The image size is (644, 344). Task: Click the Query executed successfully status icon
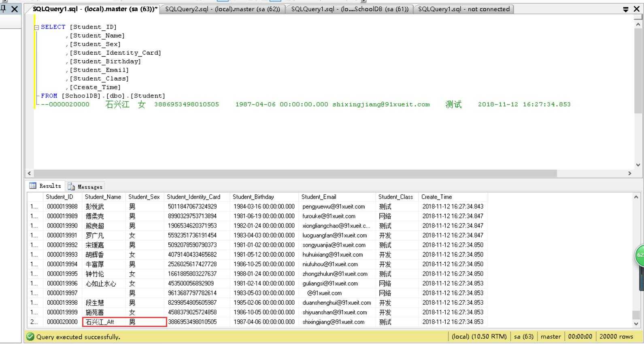pos(30,337)
